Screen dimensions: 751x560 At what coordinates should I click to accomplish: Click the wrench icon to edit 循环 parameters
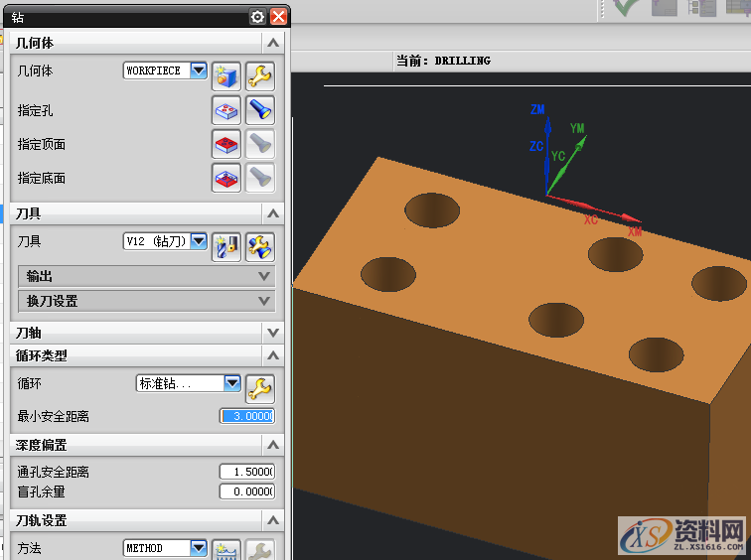point(259,387)
